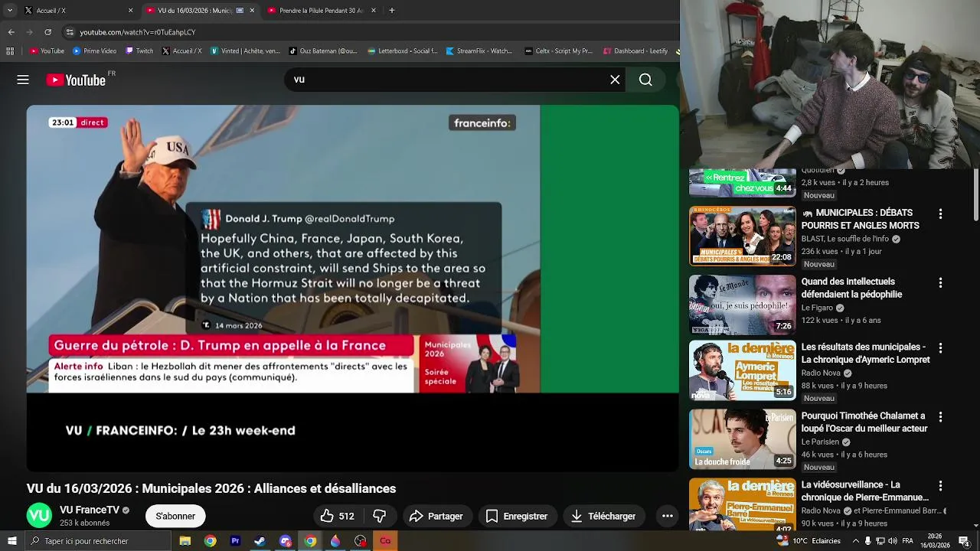Open Aymeric Lompret video thumbnail
Viewport: 980px width, 551px height.
(x=743, y=370)
